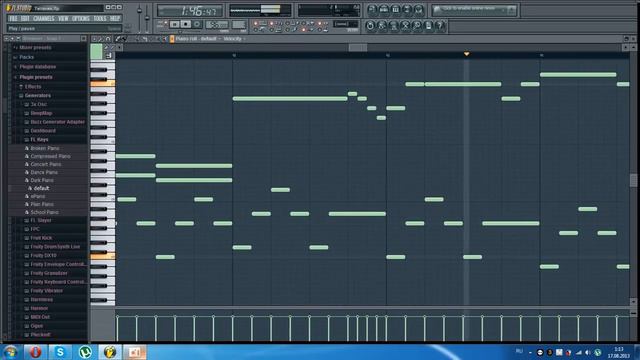Expand the Mixer presets folder

(x=35, y=48)
